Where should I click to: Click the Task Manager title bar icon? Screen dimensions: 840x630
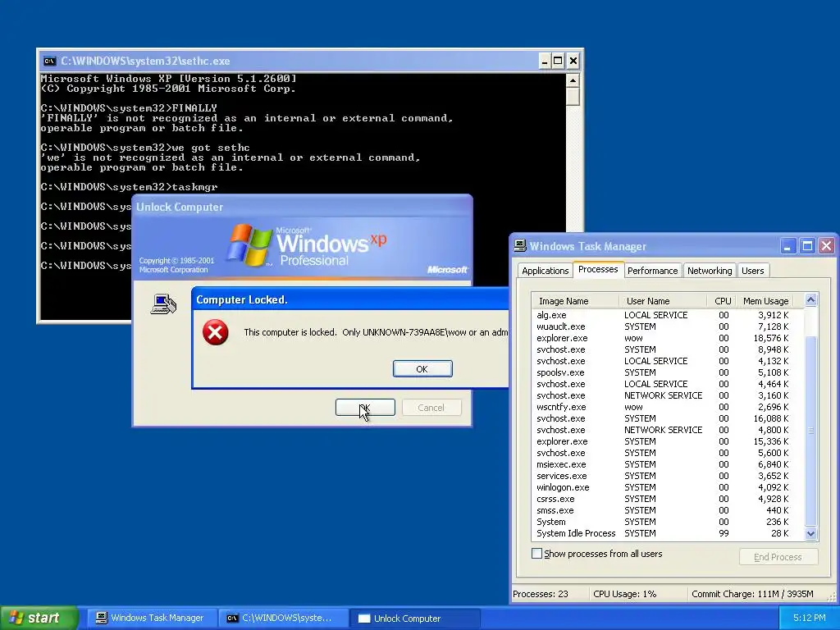(x=520, y=246)
